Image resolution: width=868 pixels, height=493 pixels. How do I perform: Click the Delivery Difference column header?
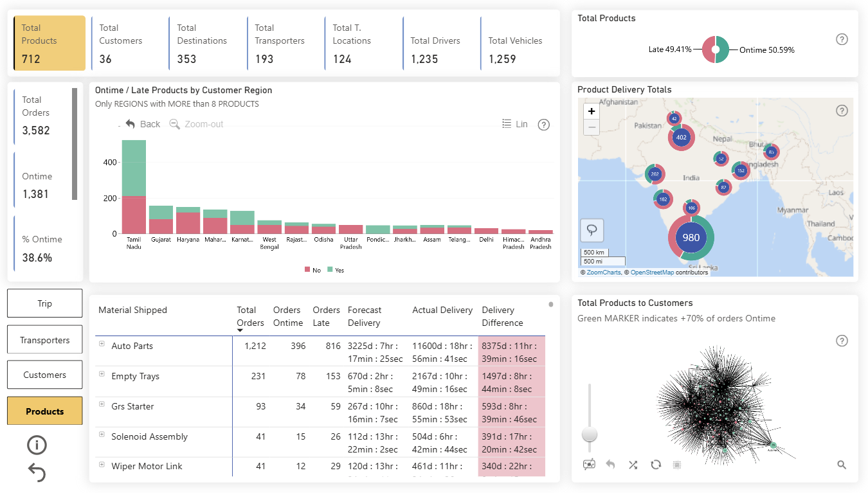click(502, 316)
